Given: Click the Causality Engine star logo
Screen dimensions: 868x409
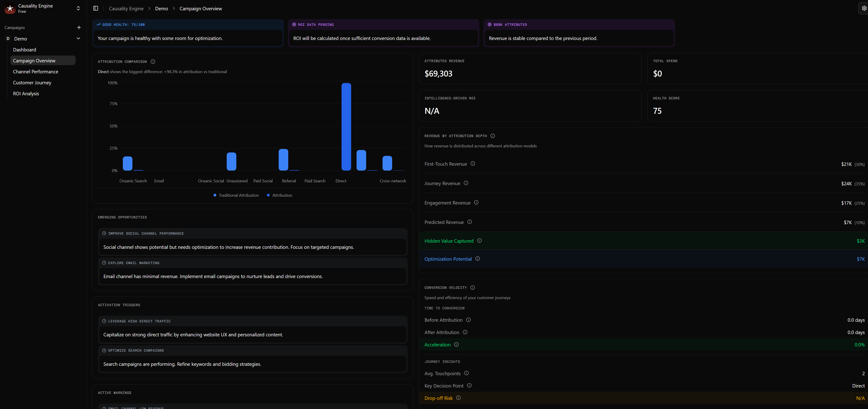Looking at the screenshot, I should tap(10, 8).
